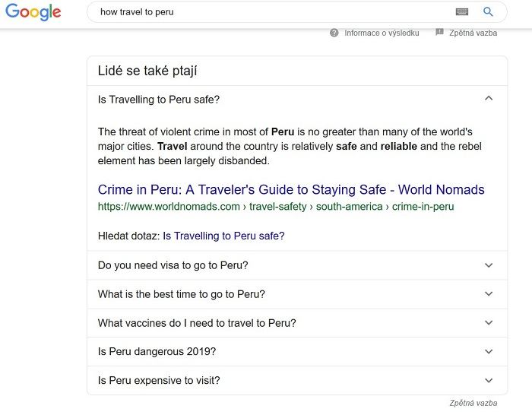532x412 pixels.
Task: Expand 'Is Peru dangerous 2019?' question
Action: pos(489,352)
